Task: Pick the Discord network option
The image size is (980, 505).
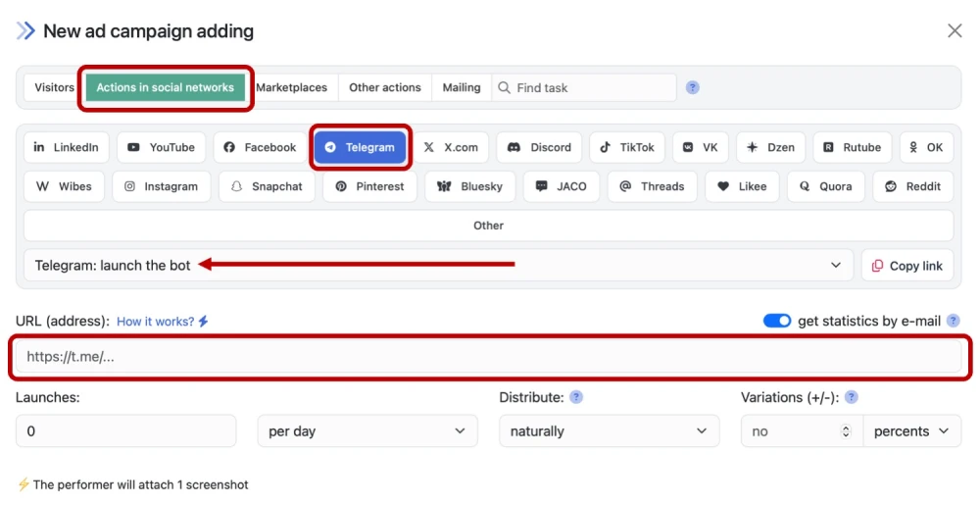Action: pos(539,147)
